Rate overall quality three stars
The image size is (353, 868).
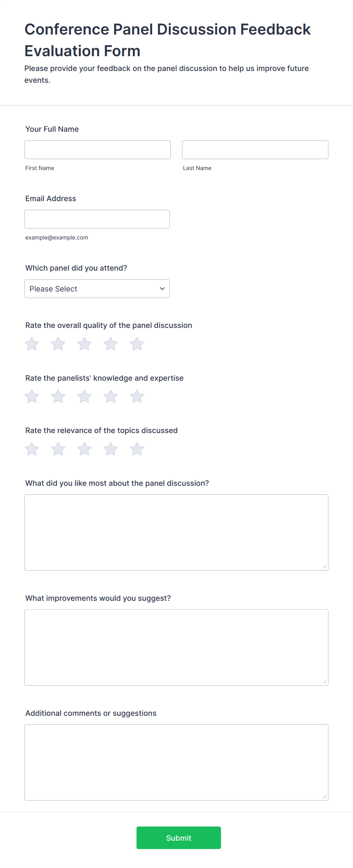84,344
